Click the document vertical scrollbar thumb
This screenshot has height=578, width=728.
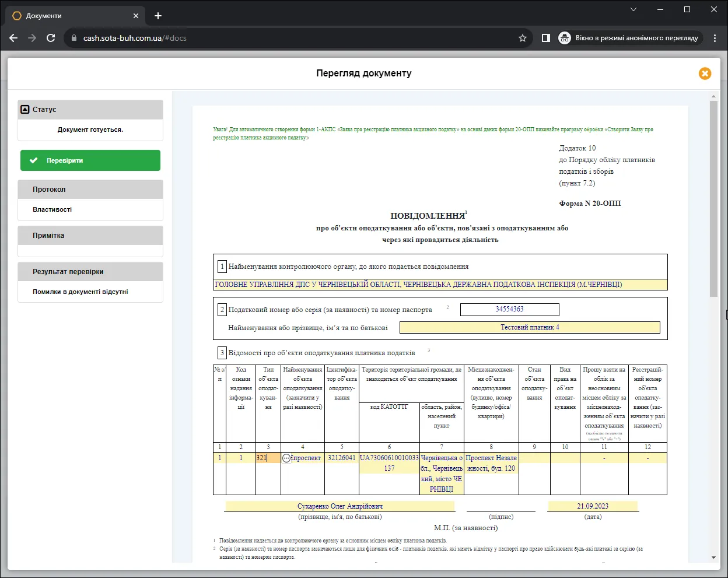[x=713, y=198]
